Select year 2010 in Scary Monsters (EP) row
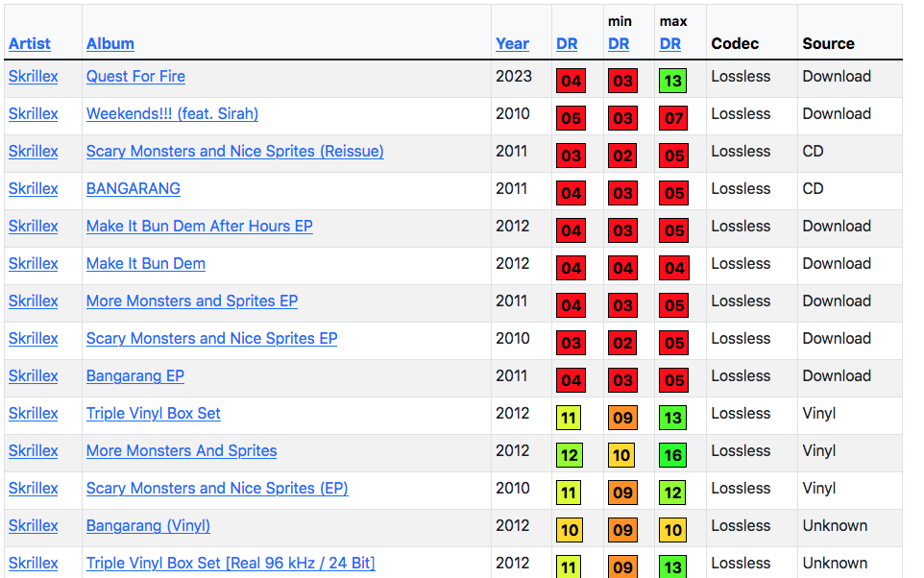 [513, 489]
